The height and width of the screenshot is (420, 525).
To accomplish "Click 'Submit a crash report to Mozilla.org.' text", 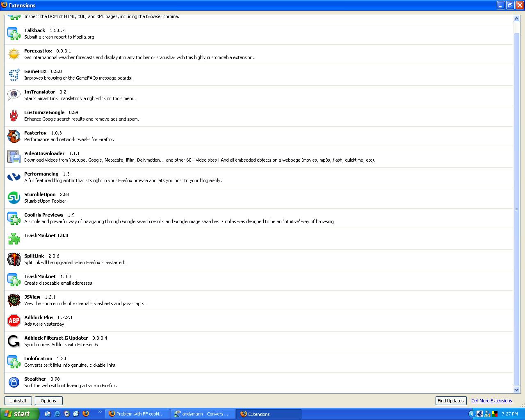I will click(60, 37).
